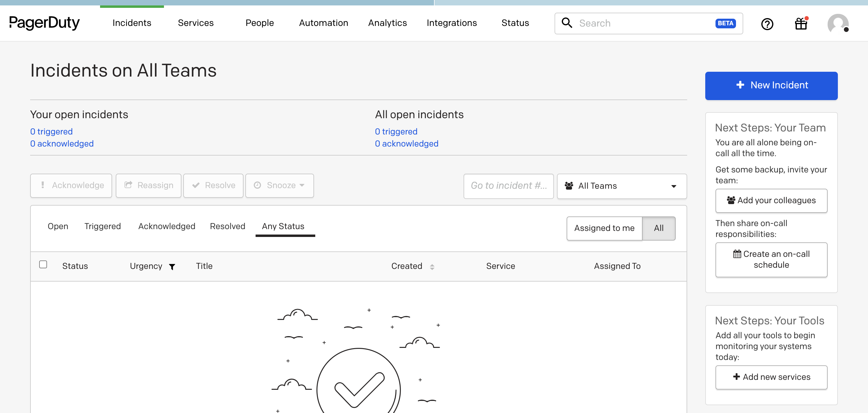Image resolution: width=868 pixels, height=413 pixels.
Task: Click Add your colleagues button
Action: tap(771, 200)
